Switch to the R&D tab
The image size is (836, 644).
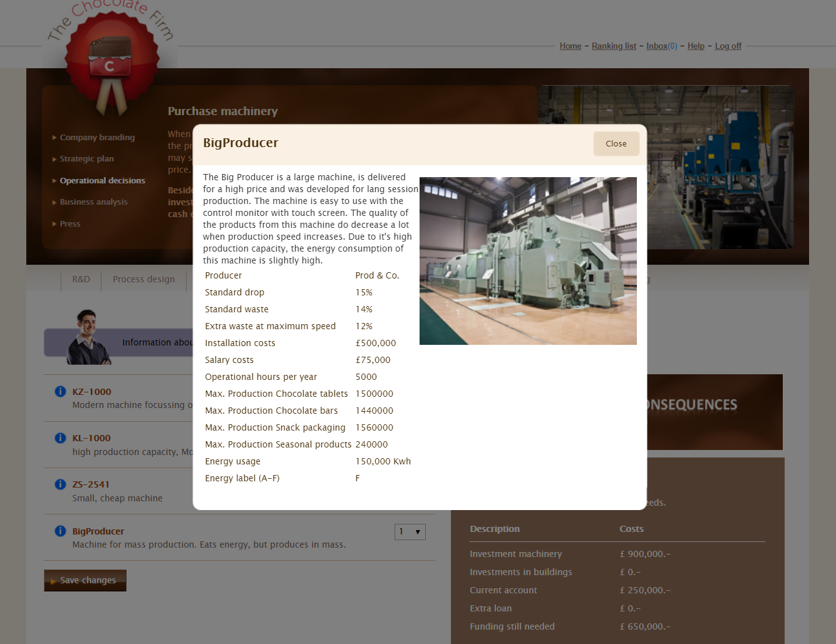[x=81, y=279]
